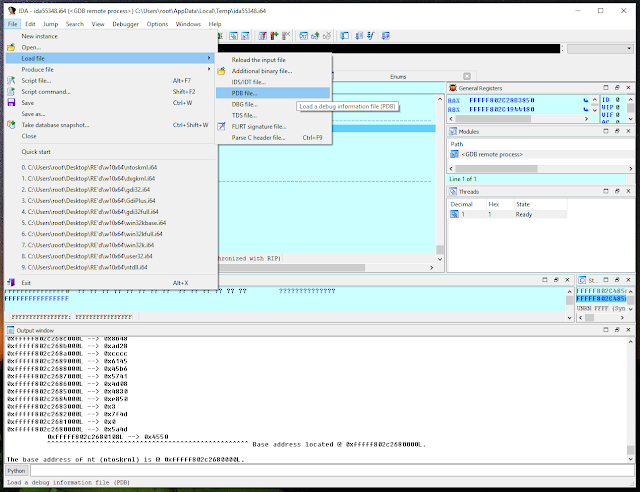Open recent file ntoskrnl.i64
This screenshot has width=640, height=492.
(x=111, y=167)
